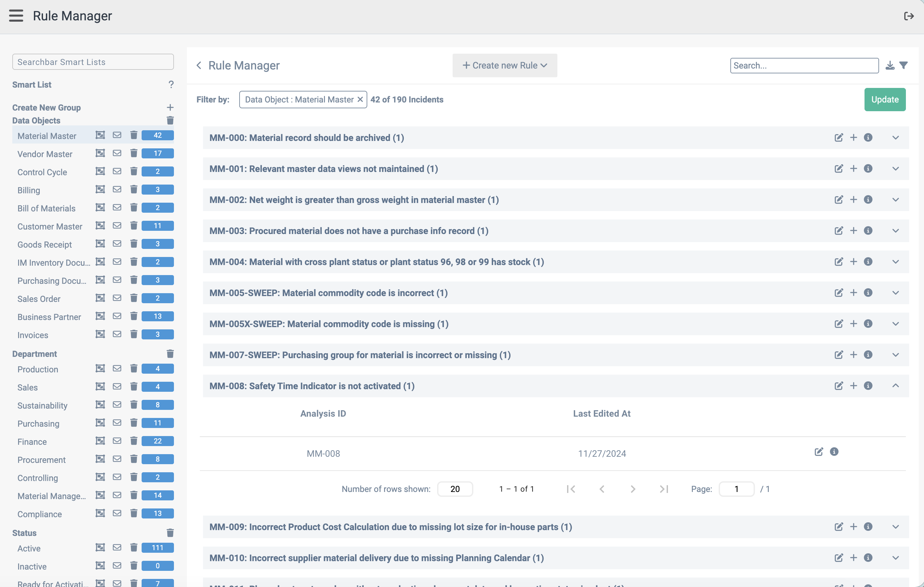Go back using the Rule Manager back arrow
The width and height of the screenshot is (924, 587).
tap(199, 66)
